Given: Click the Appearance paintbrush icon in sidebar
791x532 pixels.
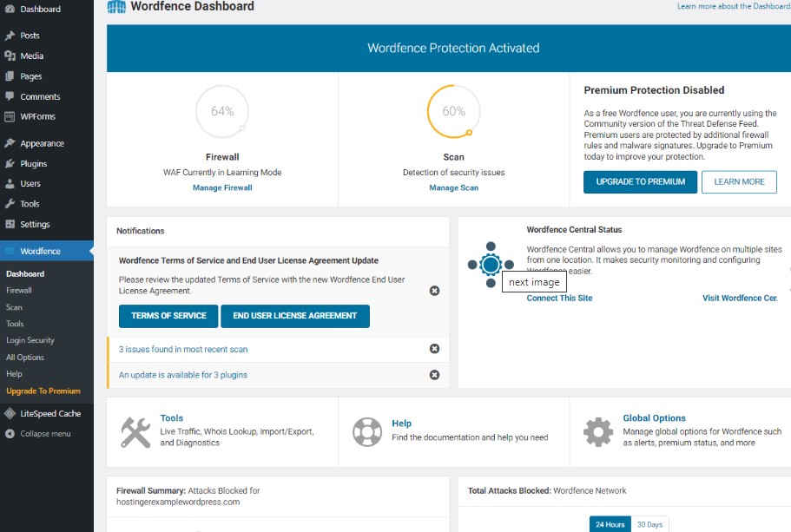Looking at the screenshot, I should click(10, 143).
